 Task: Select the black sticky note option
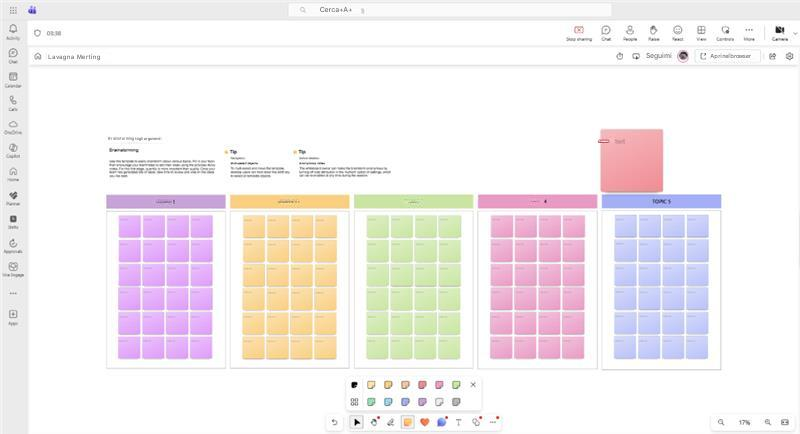tap(355, 385)
